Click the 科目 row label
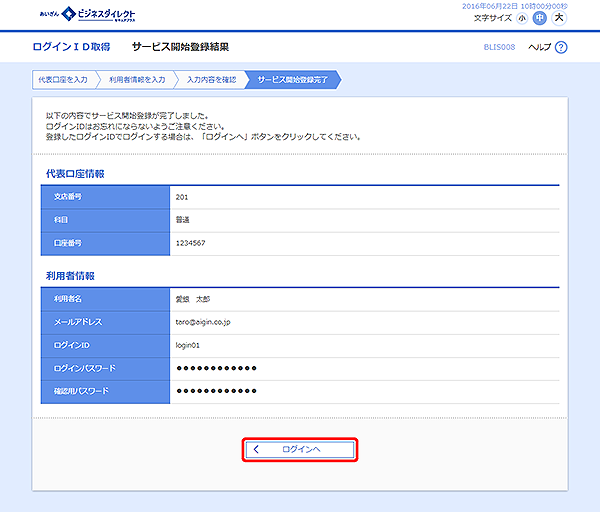Viewport: 600px width, 512px height. 61,220
